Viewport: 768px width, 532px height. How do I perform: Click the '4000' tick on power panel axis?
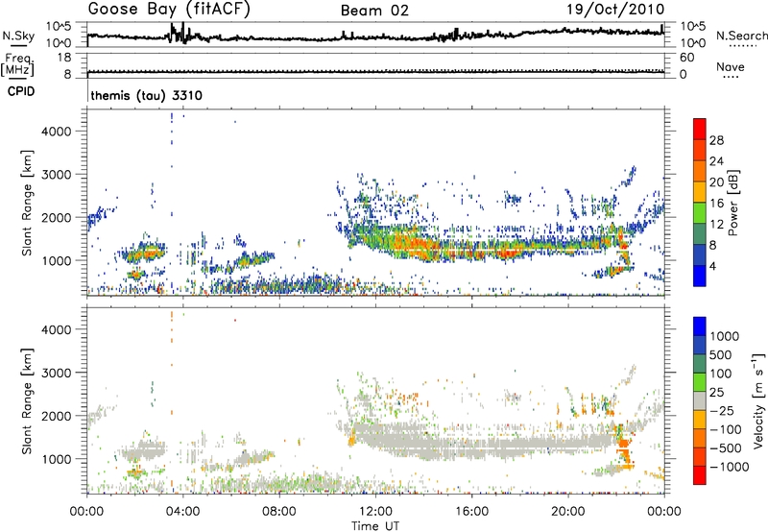(x=57, y=132)
